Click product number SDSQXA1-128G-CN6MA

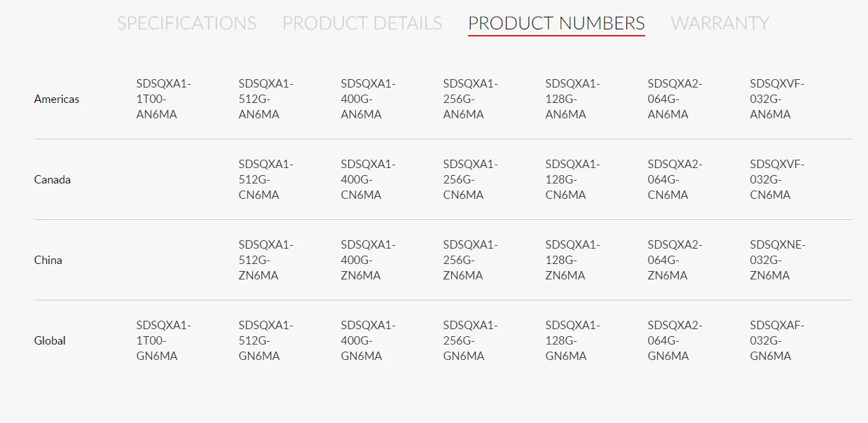(x=572, y=180)
